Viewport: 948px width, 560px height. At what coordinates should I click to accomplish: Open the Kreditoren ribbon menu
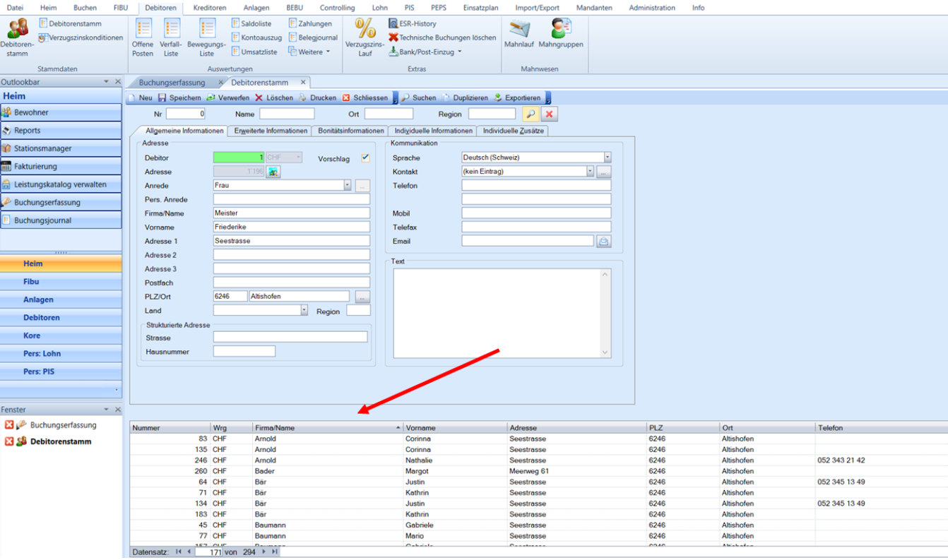tap(210, 8)
